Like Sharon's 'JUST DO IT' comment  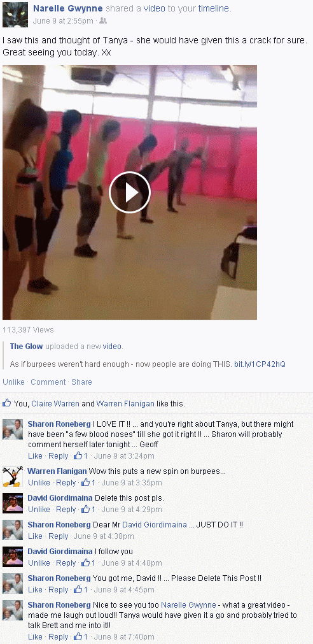tap(35, 536)
